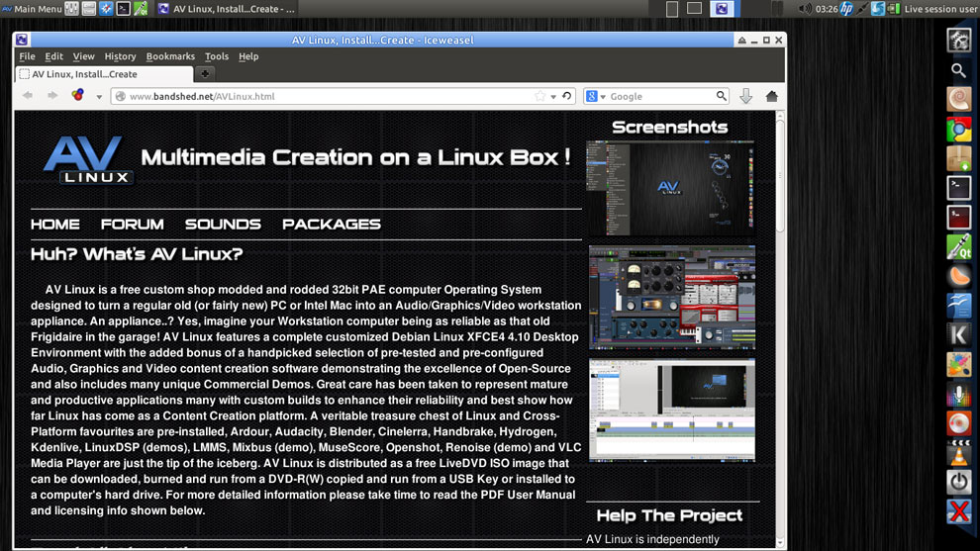The width and height of the screenshot is (980, 551).
Task: Click the Live session user label
Action: pos(940,9)
